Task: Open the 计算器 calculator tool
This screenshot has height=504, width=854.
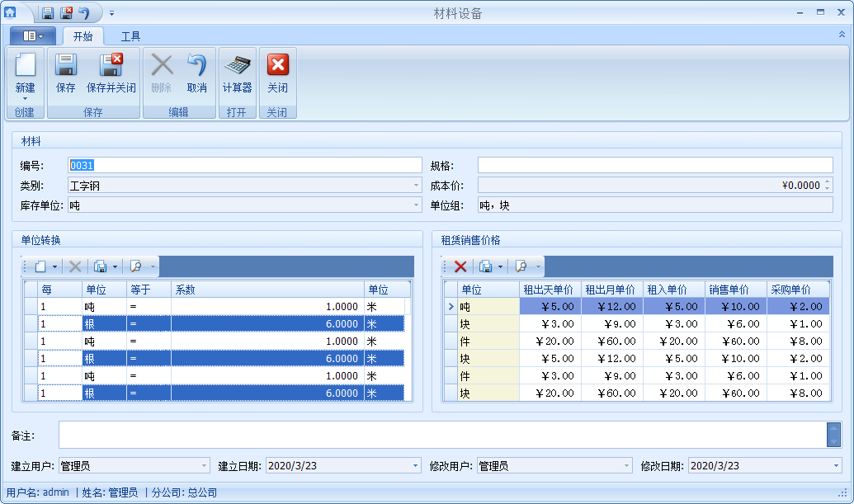Action: (238, 65)
